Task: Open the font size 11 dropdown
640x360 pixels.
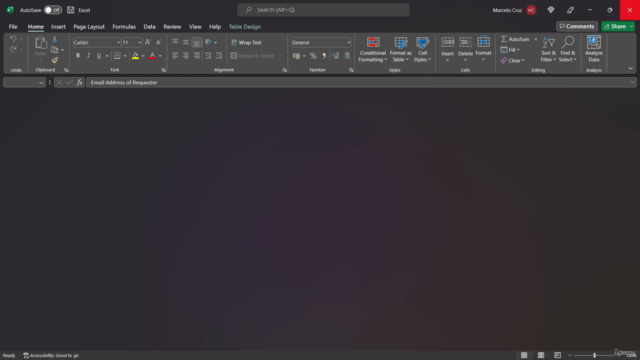Action: tap(140, 42)
